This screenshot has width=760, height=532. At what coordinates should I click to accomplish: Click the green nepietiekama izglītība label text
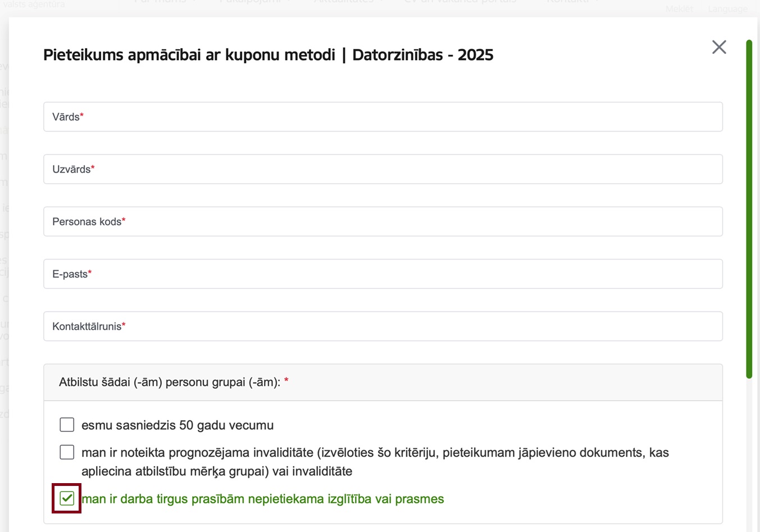click(x=263, y=499)
